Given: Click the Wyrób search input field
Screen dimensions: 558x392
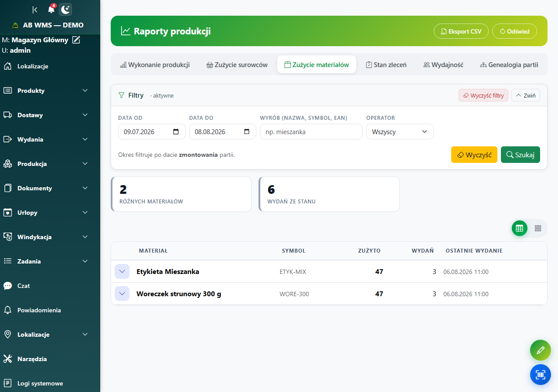Looking at the screenshot, I should click(311, 132).
